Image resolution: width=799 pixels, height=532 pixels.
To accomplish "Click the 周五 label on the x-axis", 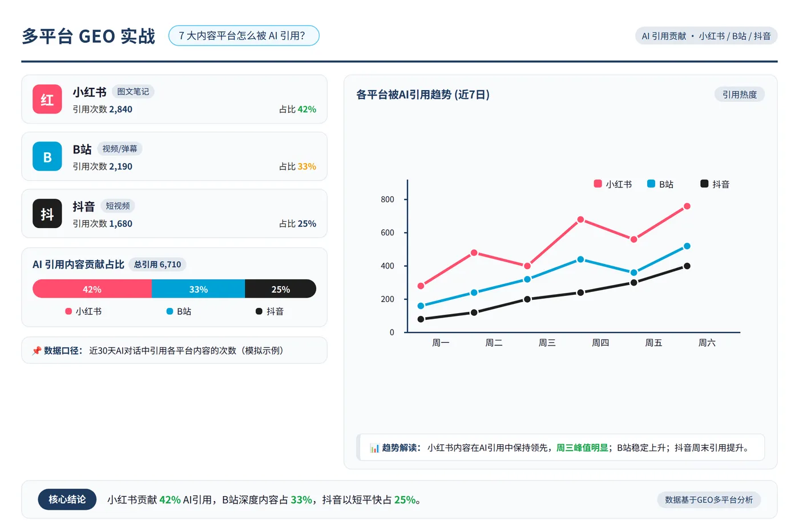I will pyautogui.click(x=653, y=343).
